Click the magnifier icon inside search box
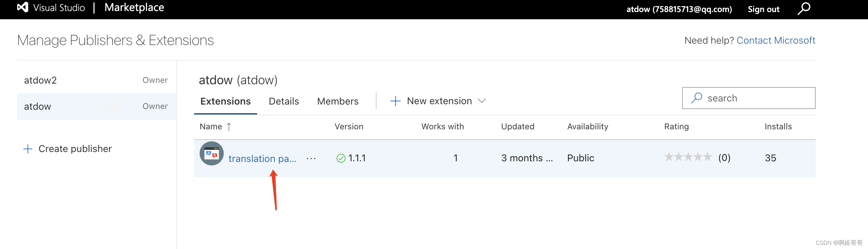This screenshot has width=868, height=249. [697, 98]
